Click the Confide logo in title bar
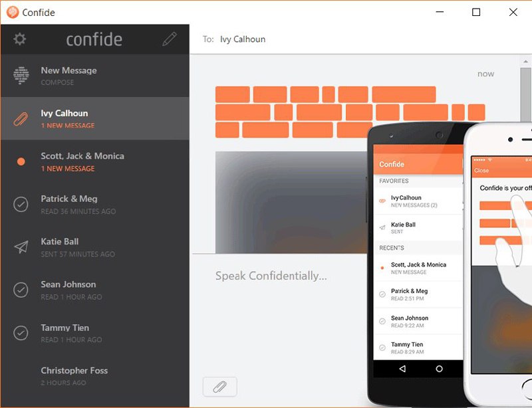The image size is (532, 408). tap(13, 12)
